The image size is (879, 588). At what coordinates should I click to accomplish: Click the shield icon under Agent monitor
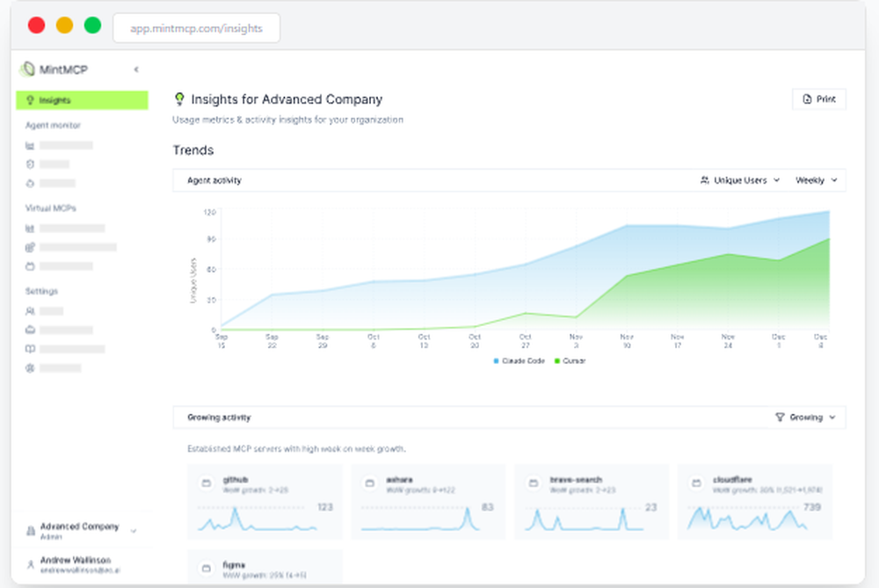(32, 164)
